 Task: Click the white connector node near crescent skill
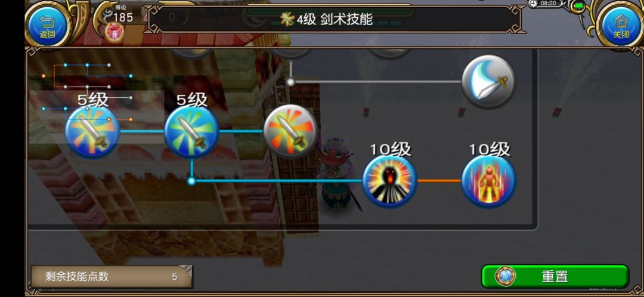pyautogui.click(x=290, y=82)
